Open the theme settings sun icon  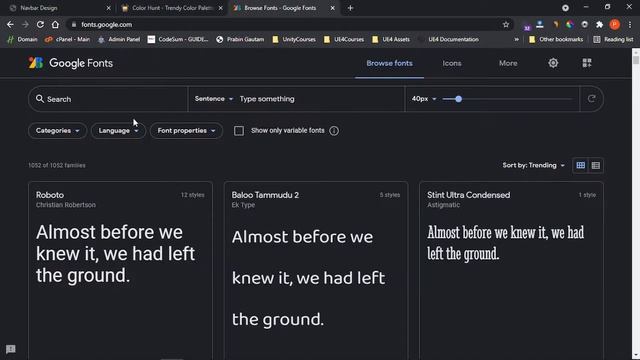553,63
